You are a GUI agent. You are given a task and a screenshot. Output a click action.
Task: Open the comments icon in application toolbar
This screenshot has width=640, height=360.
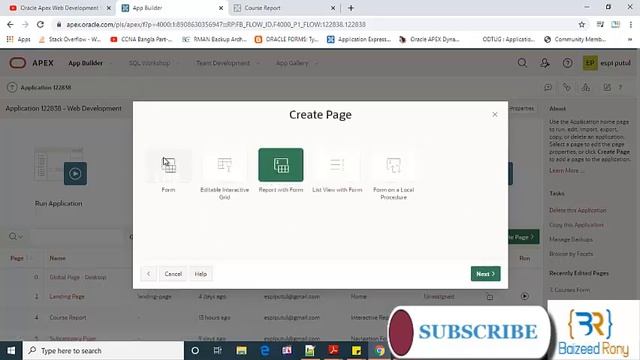[x=548, y=87]
